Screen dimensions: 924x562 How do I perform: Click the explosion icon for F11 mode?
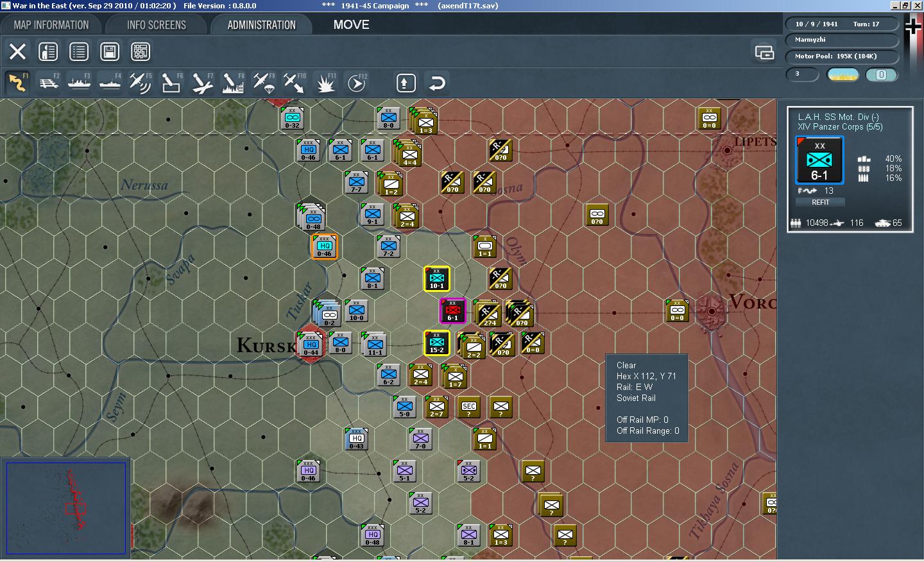point(325,83)
